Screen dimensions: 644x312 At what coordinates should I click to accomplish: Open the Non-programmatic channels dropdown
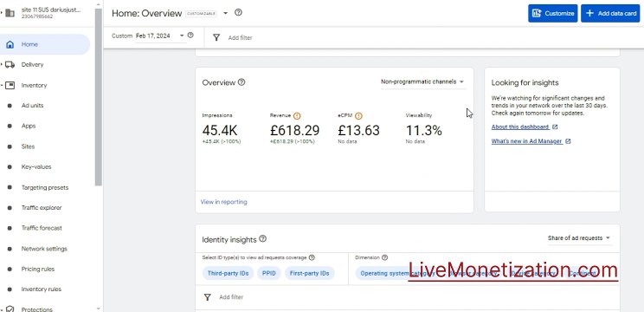pyautogui.click(x=422, y=81)
